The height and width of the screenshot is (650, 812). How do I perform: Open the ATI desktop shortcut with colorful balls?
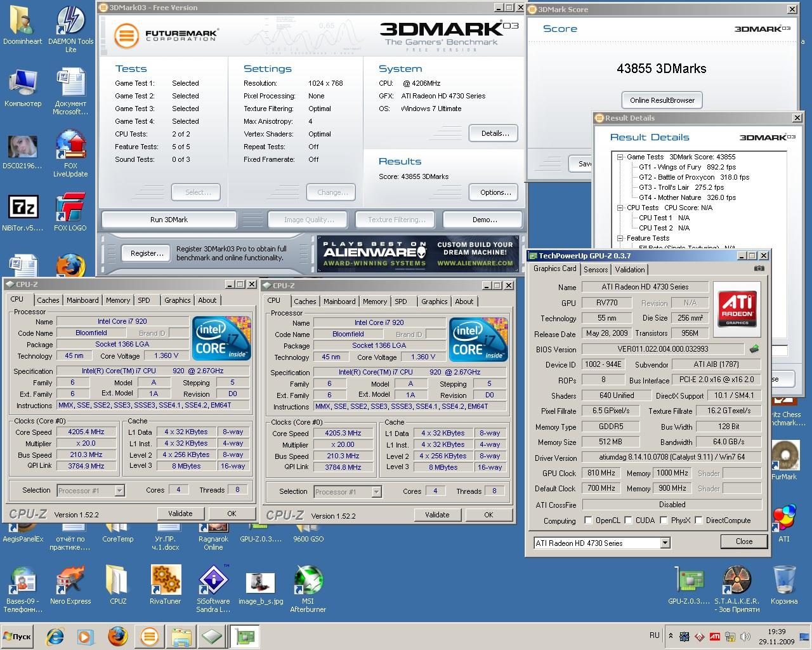[784, 523]
